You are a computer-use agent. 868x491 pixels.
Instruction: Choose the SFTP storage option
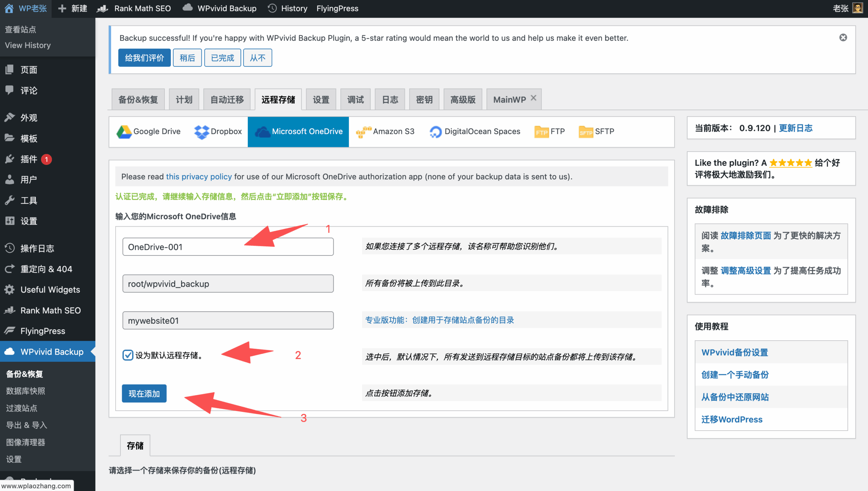coord(596,132)
